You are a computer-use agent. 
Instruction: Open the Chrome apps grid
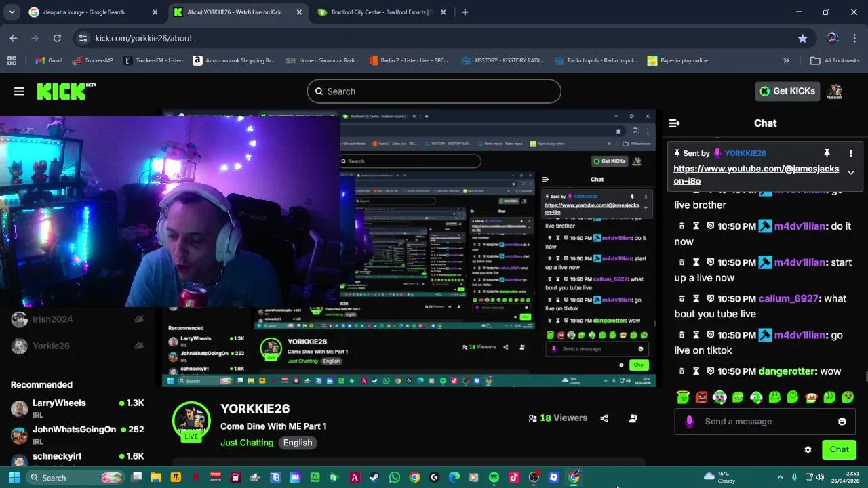tap(12, 60)
